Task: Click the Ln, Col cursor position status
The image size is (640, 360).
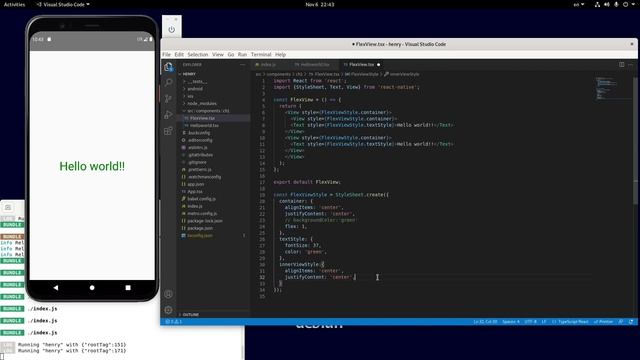Action: (x=485, y=322)
